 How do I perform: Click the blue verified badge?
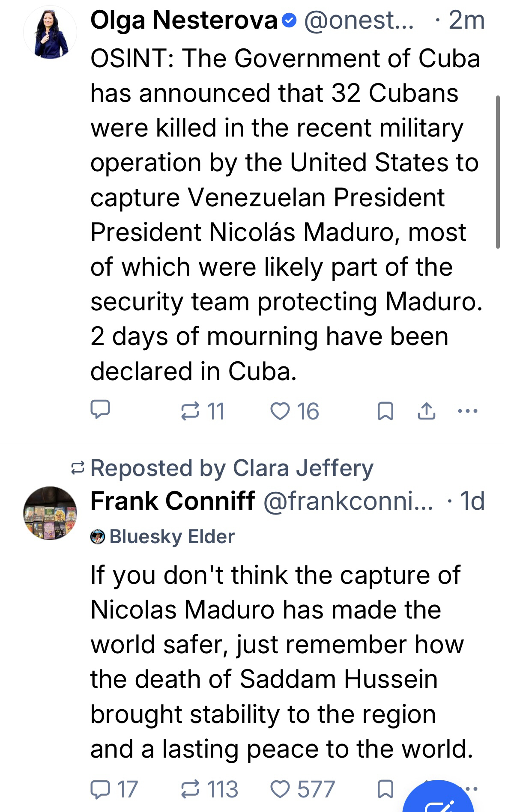tap(290, 20)
